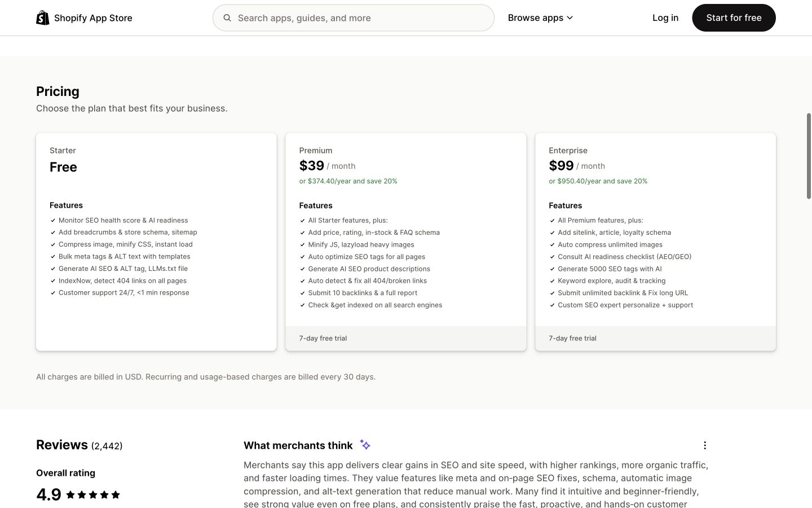Click "Minify JS, lazyload heavy images"

[361, 245]
